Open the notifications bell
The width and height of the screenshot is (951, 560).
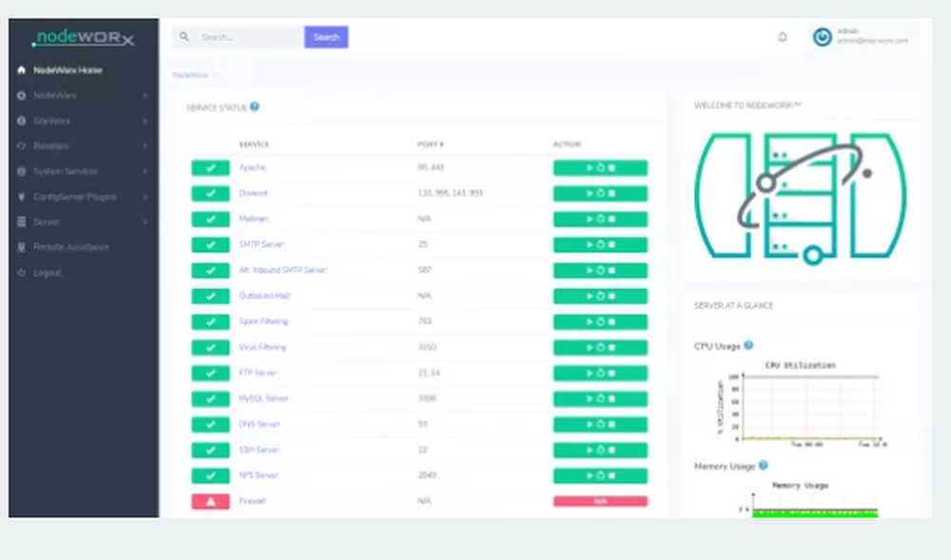click(x=783, y=37)
